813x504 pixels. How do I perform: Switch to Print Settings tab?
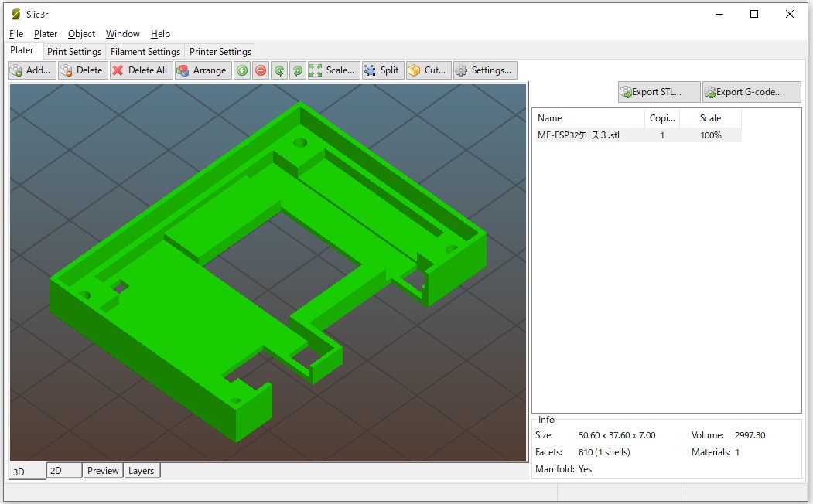pyautogui.click(x=74, y=52)
